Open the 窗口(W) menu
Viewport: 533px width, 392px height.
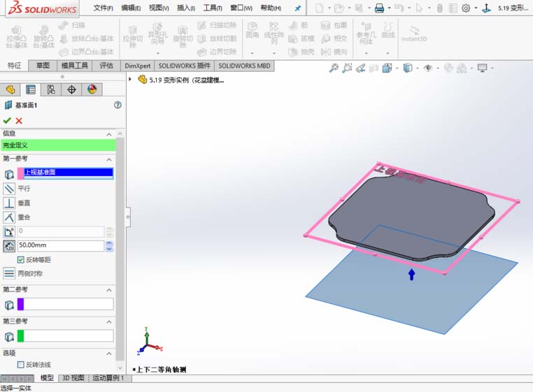241,8
